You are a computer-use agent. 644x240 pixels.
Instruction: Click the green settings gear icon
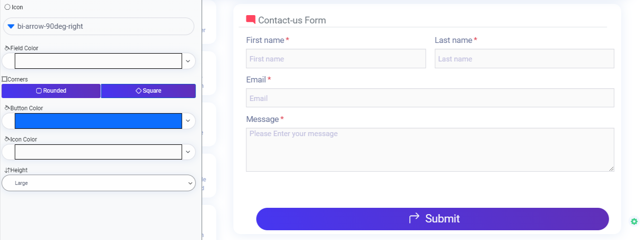pyautogui.click(x=634, y=221)
